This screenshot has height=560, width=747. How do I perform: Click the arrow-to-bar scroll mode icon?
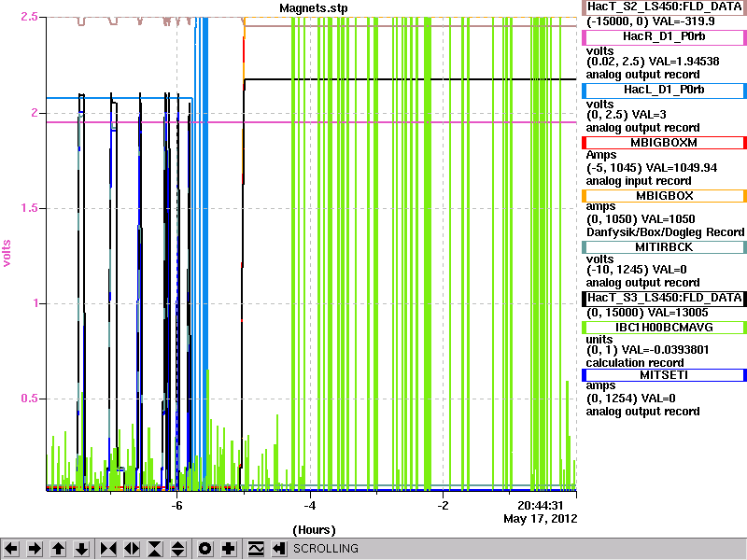click(x=278, y=549)
